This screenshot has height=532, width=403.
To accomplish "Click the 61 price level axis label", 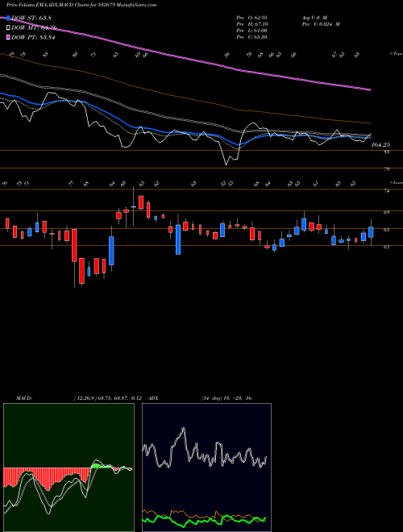I will click(386, 247).
